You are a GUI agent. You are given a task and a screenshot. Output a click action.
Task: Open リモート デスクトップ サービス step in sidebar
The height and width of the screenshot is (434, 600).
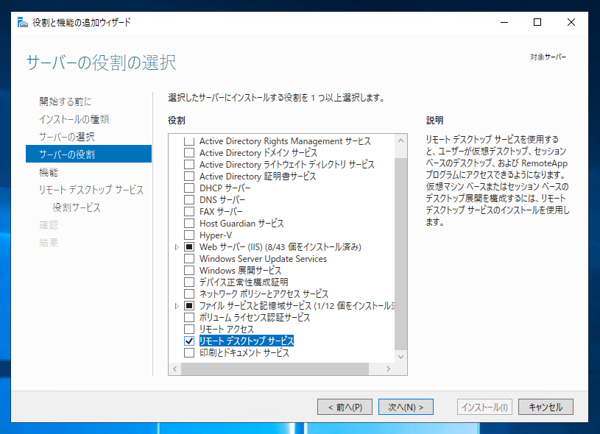click(91, 190)
